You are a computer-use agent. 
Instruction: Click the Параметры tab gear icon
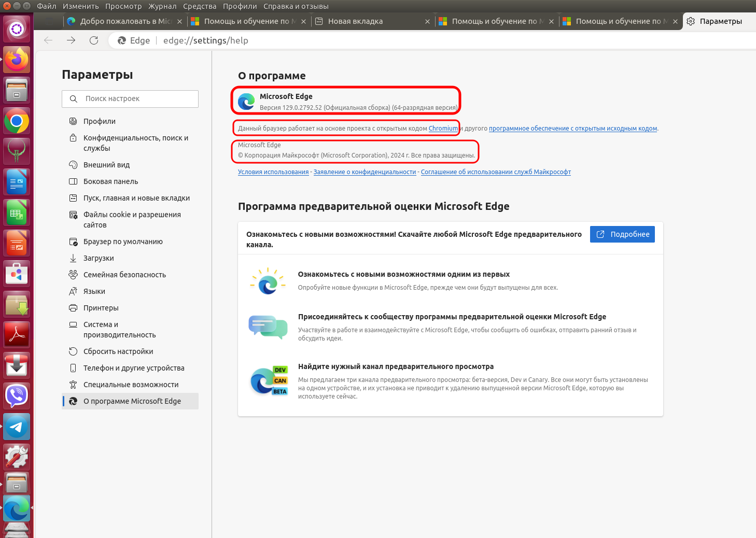click(691, 21)
